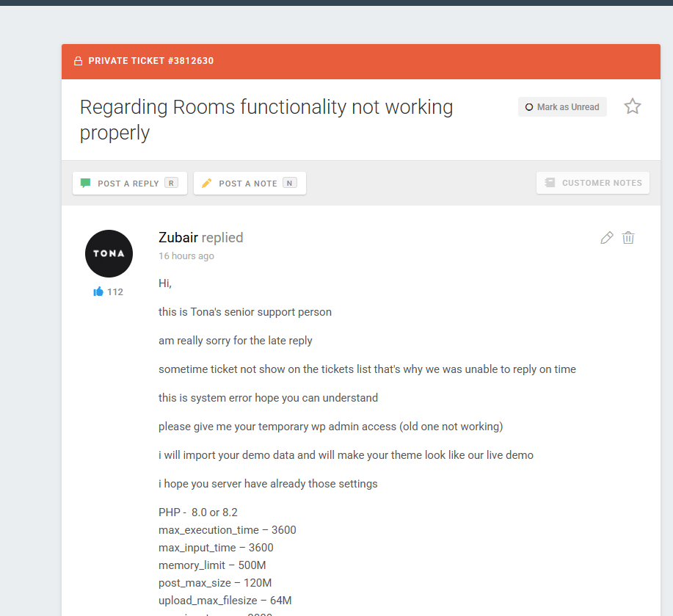673x616 pixels.
Task: Open the Post a Reply editor
Action: [x=130, y=184]
